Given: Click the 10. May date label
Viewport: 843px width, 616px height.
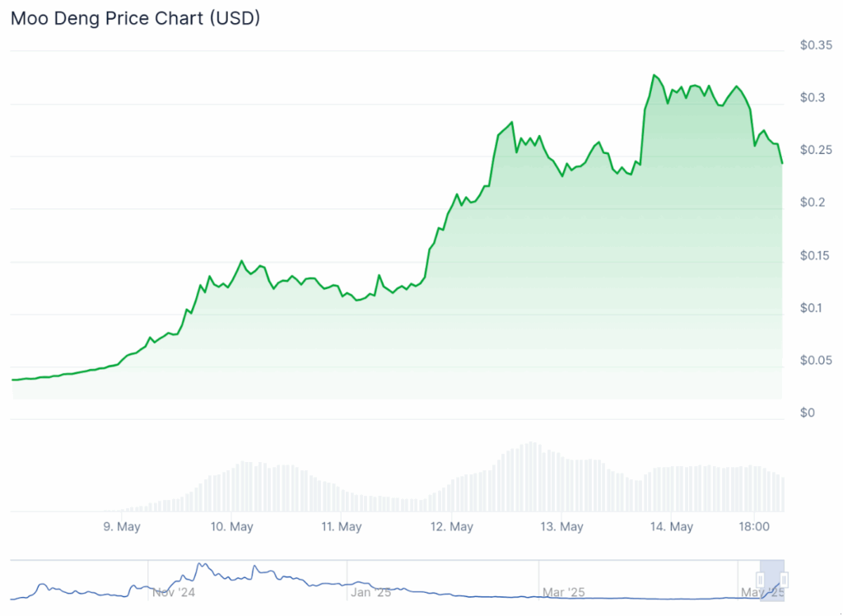Looking at the screenshot, I should click(x=231, y=526).
